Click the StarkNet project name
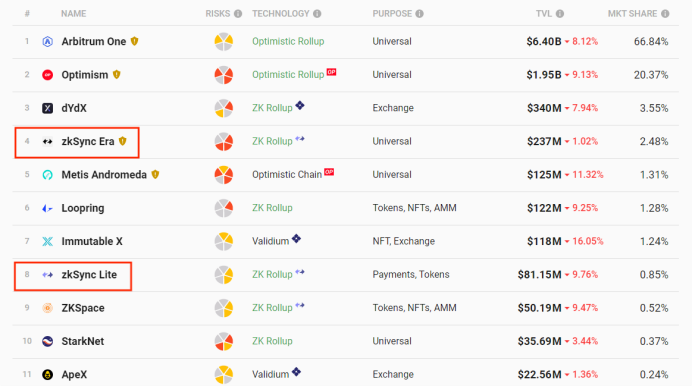 pyautogui.click(x=83, y=342)
